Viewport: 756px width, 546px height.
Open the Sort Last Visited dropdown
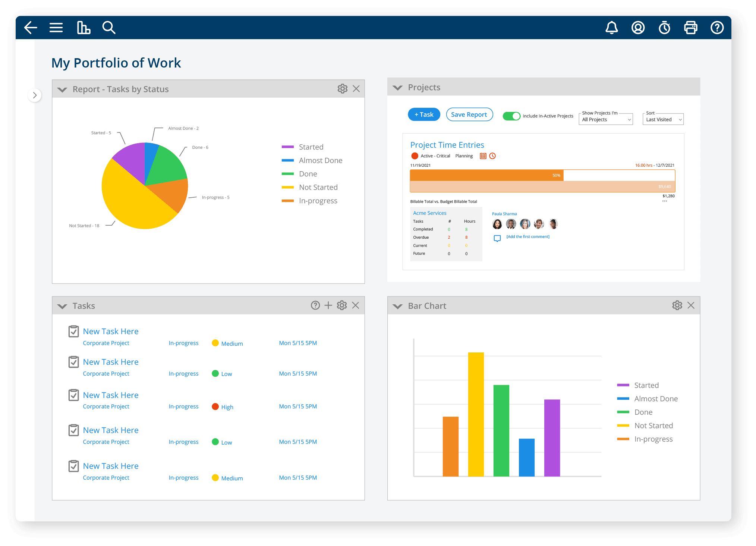tap(663, 119)
